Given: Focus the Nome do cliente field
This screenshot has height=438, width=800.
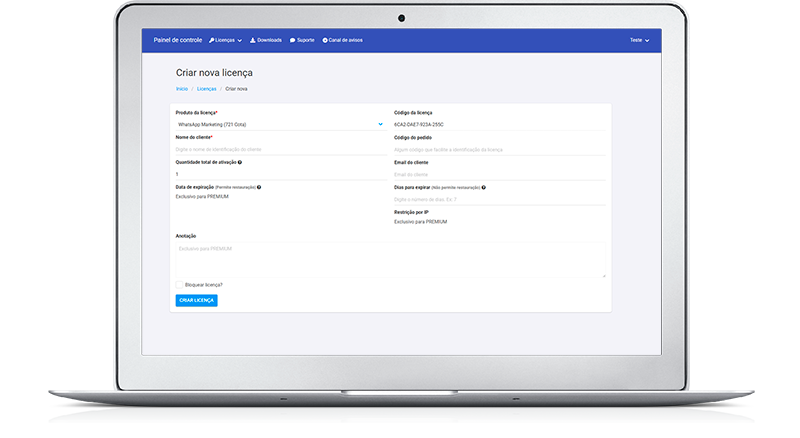Looking at the screenshot, I should click(279, 149).
